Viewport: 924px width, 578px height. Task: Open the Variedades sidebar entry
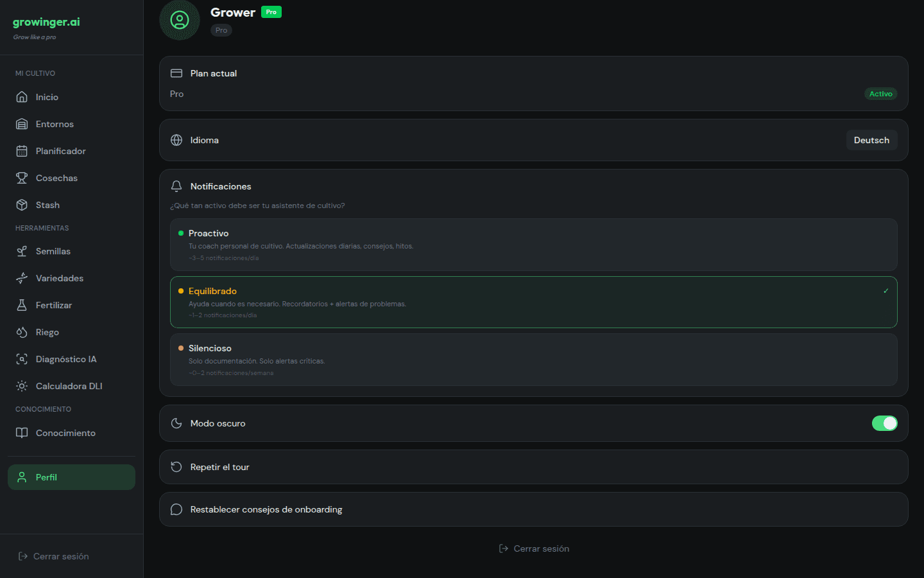pyautogui.click(x=71, y=278)
